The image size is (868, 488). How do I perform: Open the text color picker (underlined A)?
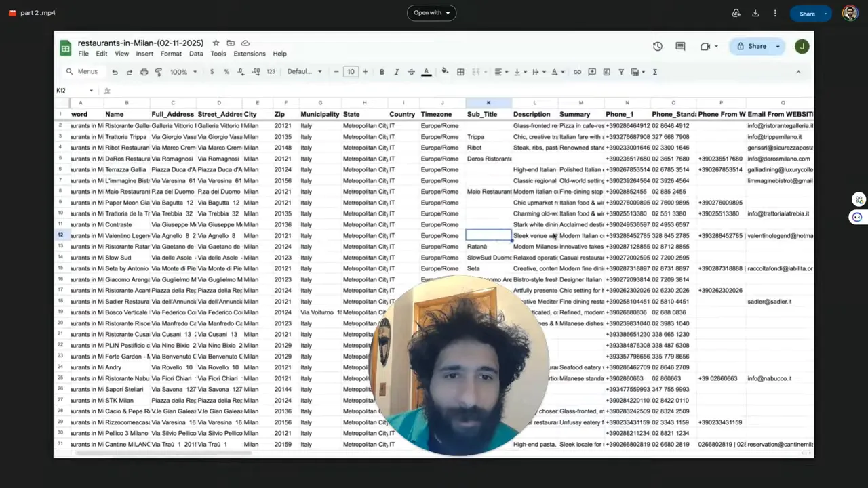(x=427, y=72)
